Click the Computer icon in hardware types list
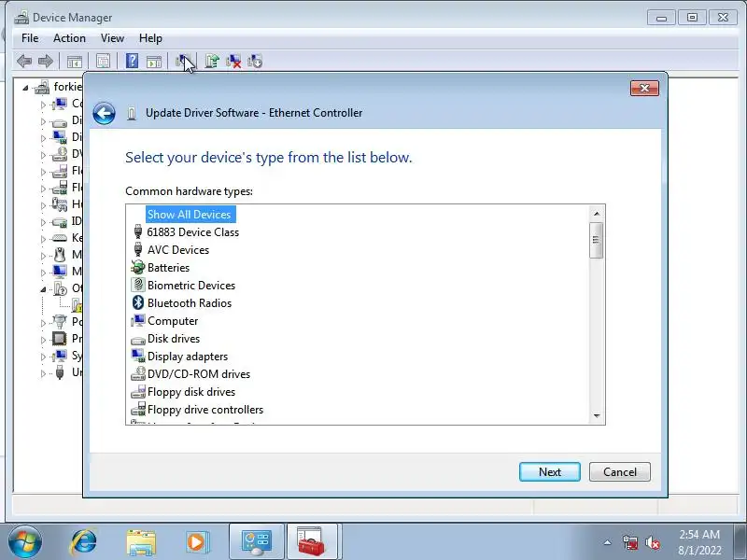The height and width of the screenshot is (560, 747). (x=137, y=320)
